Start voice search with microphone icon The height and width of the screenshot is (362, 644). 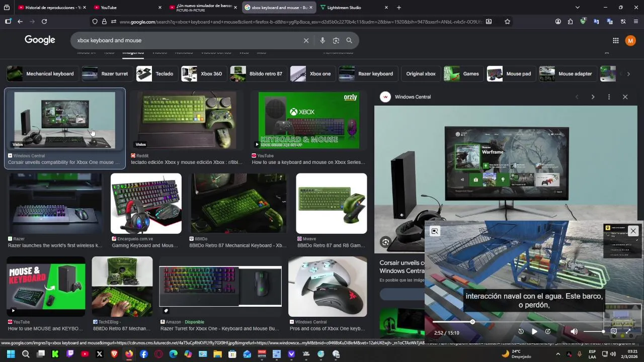tap(323, 41)
